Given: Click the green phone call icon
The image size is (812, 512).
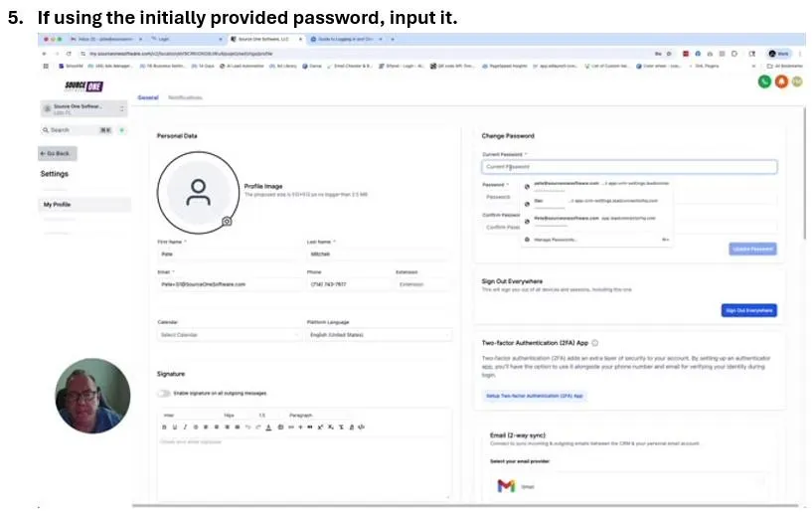Looking at the screenshot, I should point(764,82).
